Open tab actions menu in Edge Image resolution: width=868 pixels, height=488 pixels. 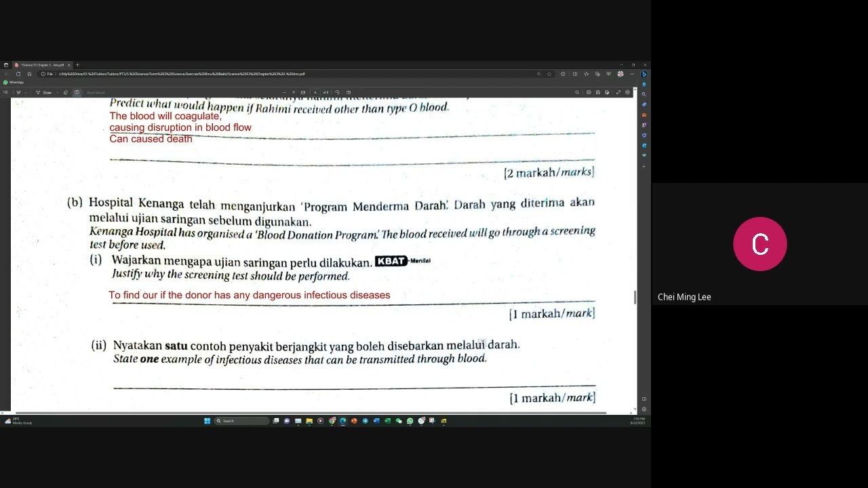[x=6, y=65]
